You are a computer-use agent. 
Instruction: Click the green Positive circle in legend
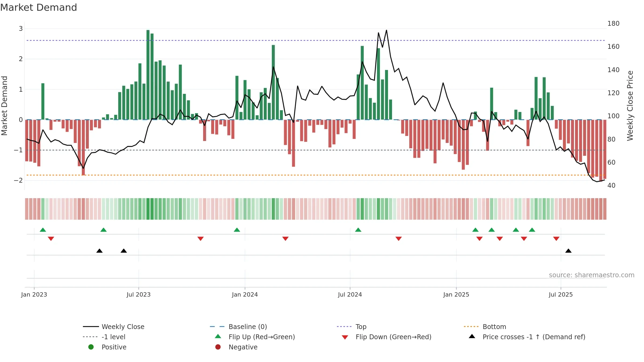(x=91, y=347)
